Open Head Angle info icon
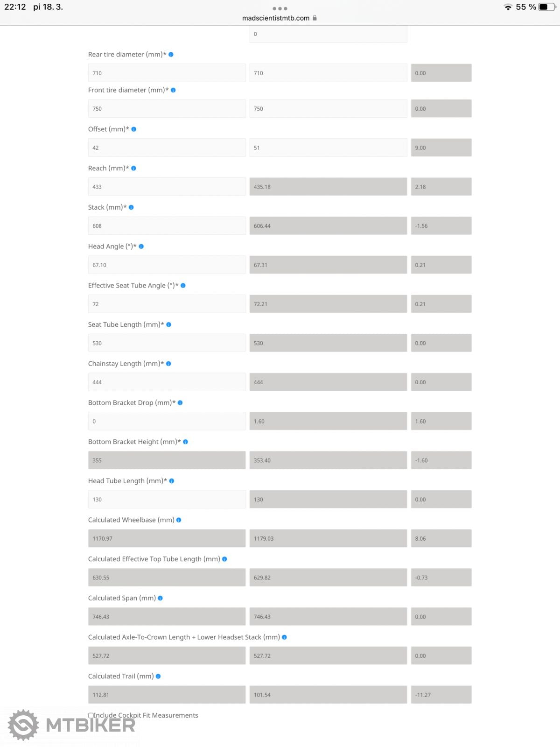Viewport: 560px width, 747px height. pos(141,247)
